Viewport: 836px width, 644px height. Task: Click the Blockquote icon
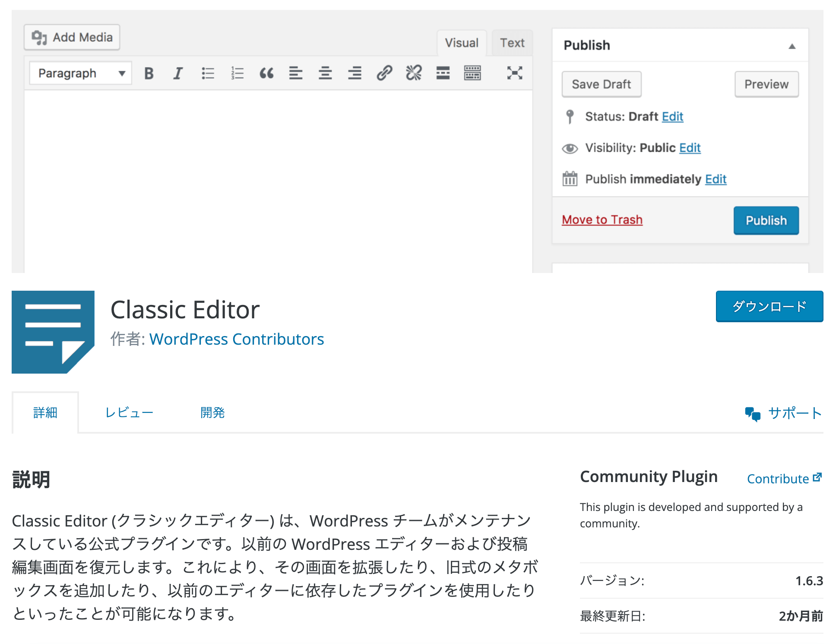[267, 73]
